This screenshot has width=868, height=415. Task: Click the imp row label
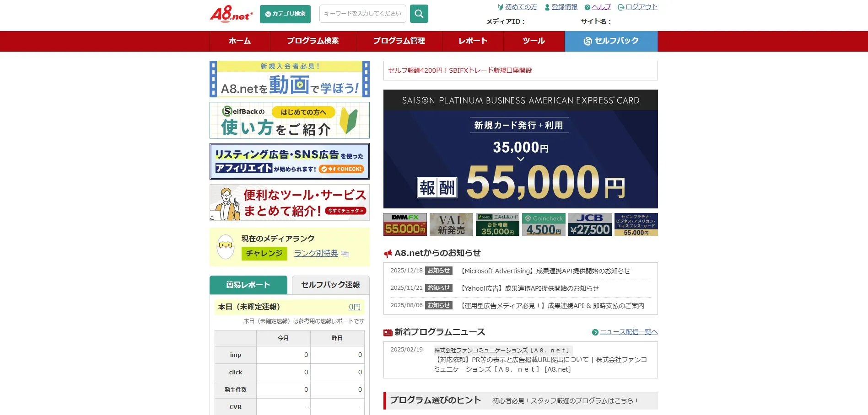pos(236,355)
